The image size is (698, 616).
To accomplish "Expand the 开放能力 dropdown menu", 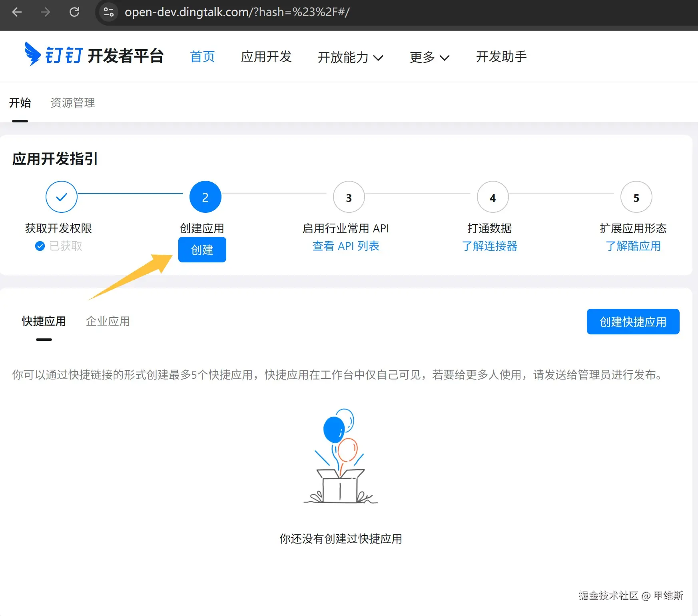I will tap(351, 57).
